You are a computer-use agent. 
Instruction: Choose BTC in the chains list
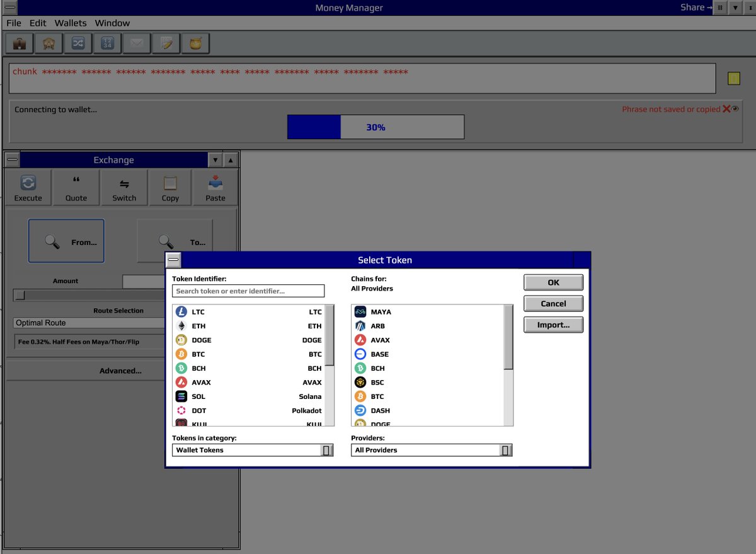point(428,396)
